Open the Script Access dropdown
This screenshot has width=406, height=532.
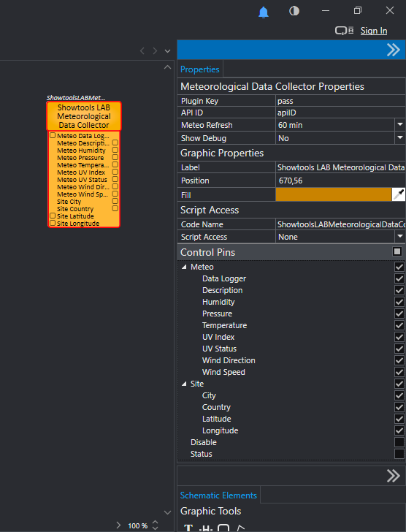point(400,237)
